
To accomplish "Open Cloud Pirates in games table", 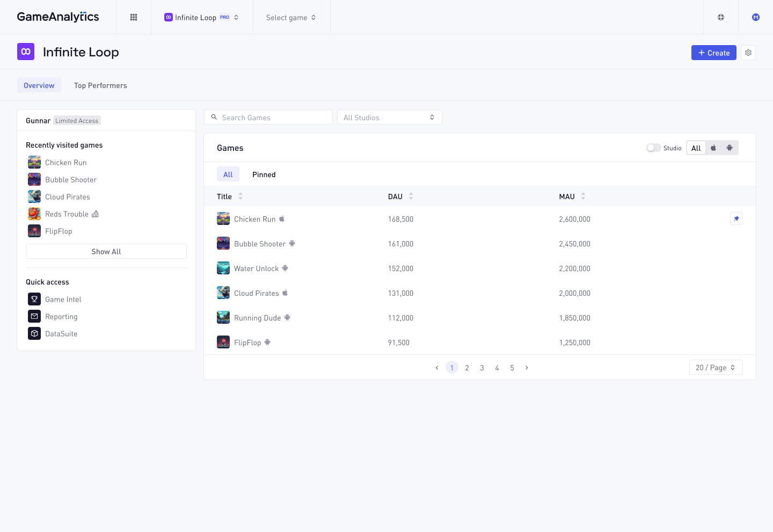I will 257,293.
